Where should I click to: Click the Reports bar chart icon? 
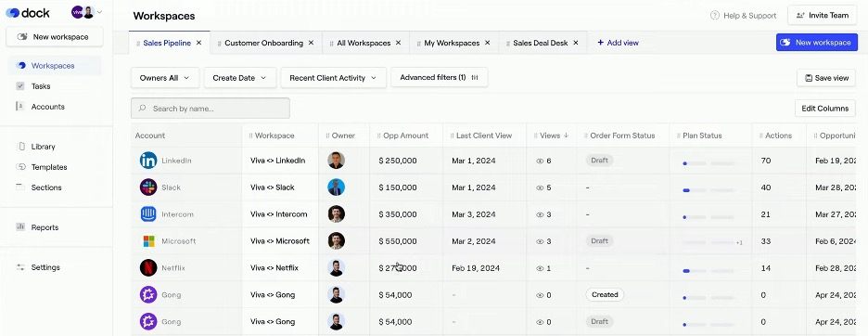pyautogui.click(x=21, y=226)
